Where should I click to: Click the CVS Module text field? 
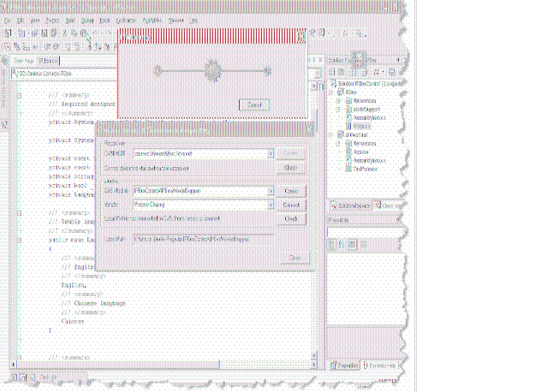click(200, 191)
